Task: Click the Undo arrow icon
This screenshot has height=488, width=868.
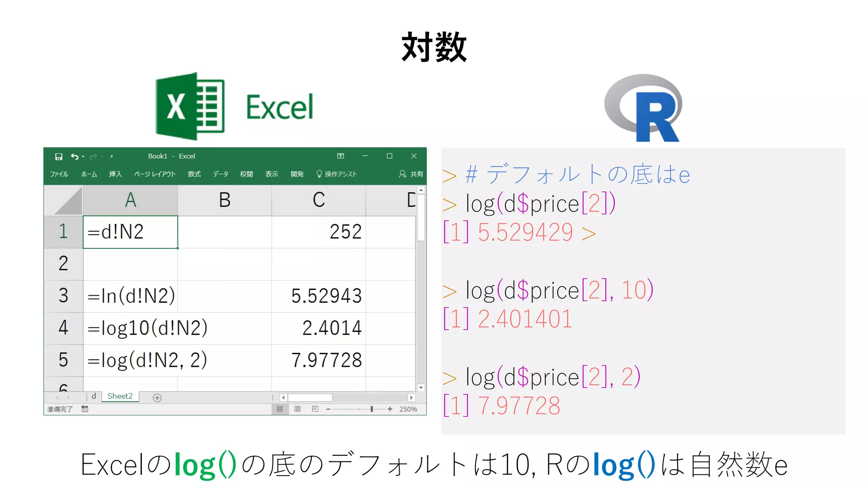Action: pyautogui.click(x=75, y=156)
